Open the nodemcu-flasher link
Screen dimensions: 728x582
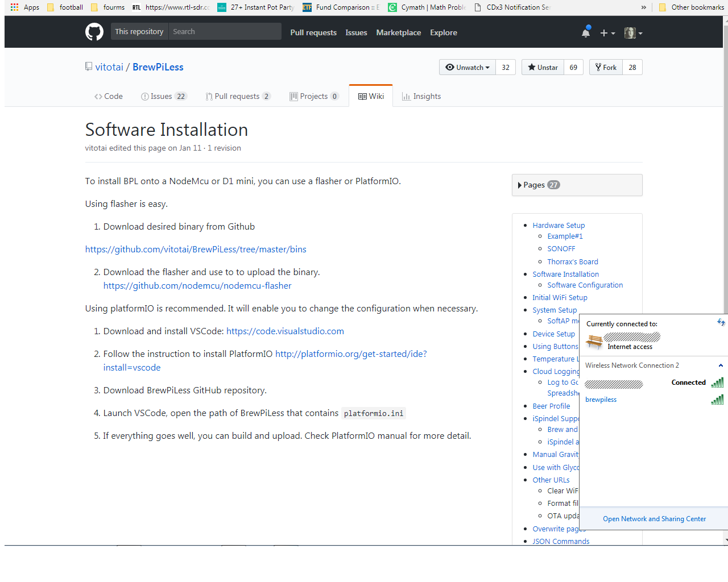[x=197, y=285]
